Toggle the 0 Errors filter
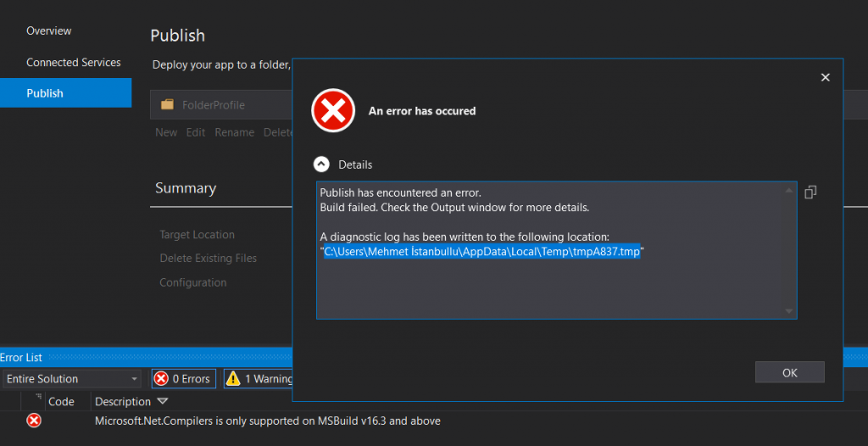The image size is (868, 446). [182, 379]
